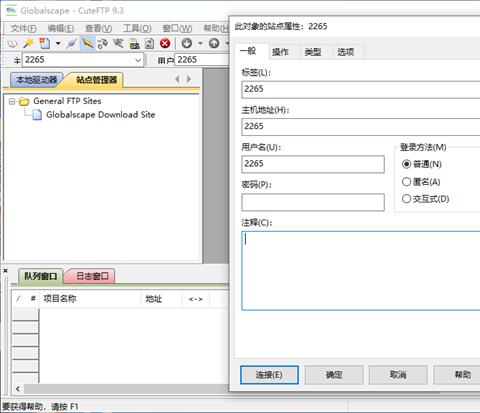
Task: Click the Upload up-arrow circle icon
Action: pyautogui.click(x=214, y=43)
